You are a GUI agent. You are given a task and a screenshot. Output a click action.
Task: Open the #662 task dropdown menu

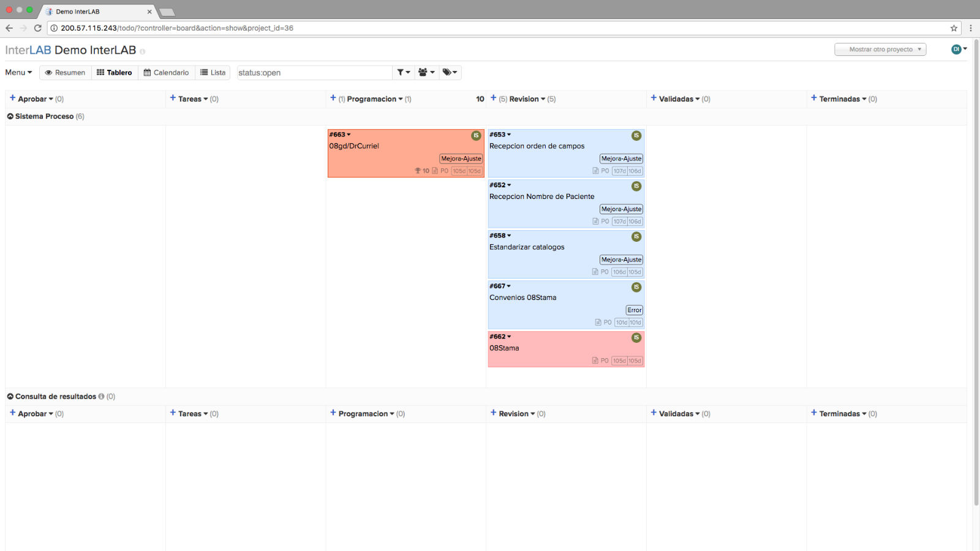click(500, 337)
